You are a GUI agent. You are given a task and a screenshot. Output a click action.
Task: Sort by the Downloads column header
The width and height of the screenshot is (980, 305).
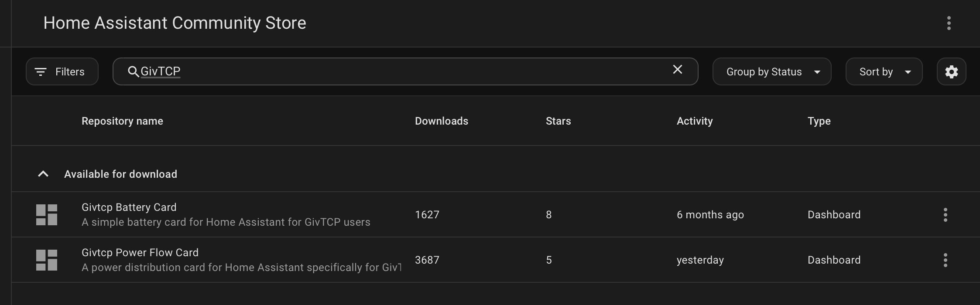point(441,121)
